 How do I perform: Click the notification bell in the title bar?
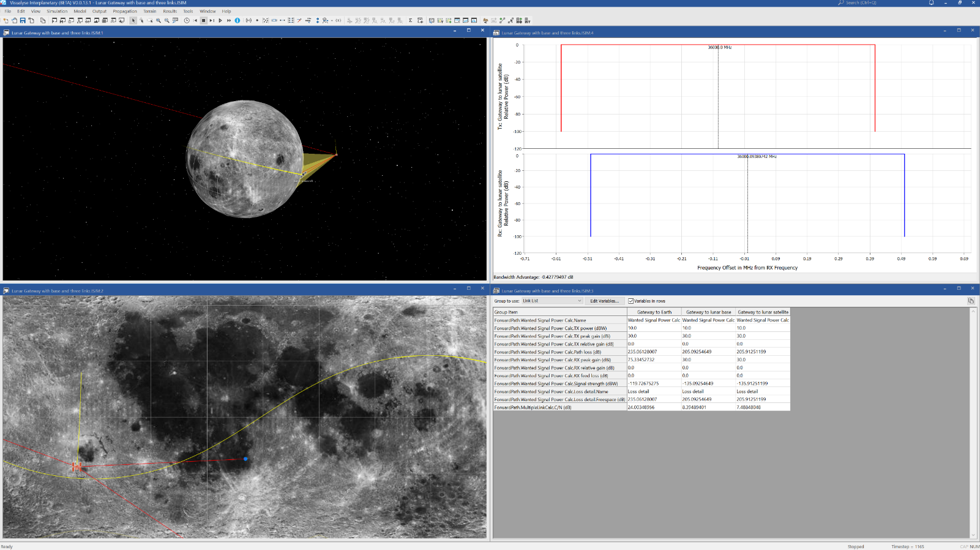pos(931,3)
